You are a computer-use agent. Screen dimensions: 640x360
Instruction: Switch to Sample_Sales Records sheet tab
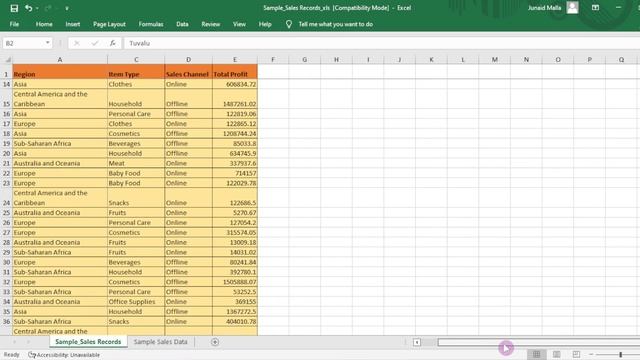coord(88,342)
